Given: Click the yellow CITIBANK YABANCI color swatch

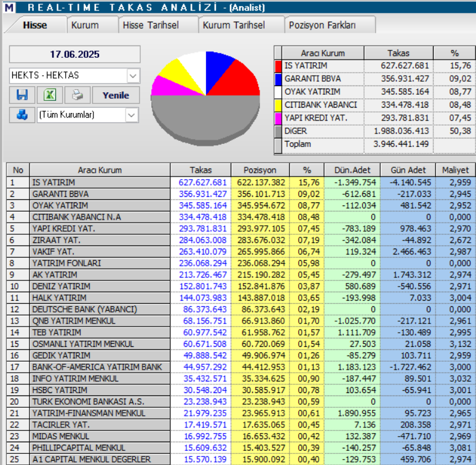Looking at the screenshot, I should tap(278, 105).
